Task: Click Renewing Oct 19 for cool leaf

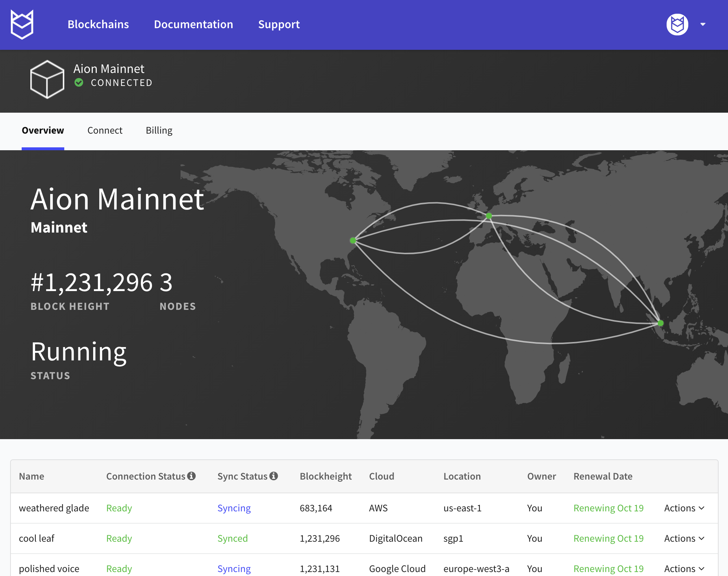Action: coord(608,538)
